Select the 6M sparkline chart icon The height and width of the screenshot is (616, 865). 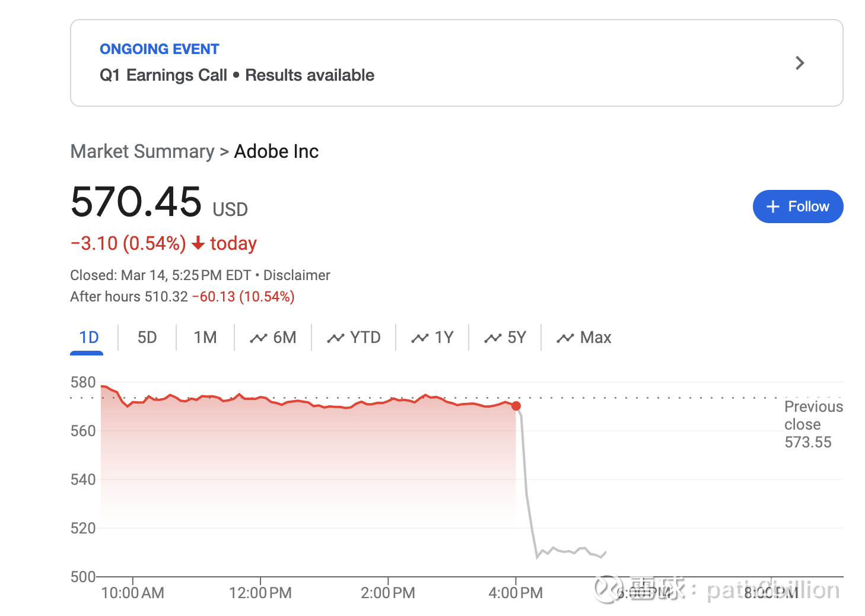click(x=259, y=337)
